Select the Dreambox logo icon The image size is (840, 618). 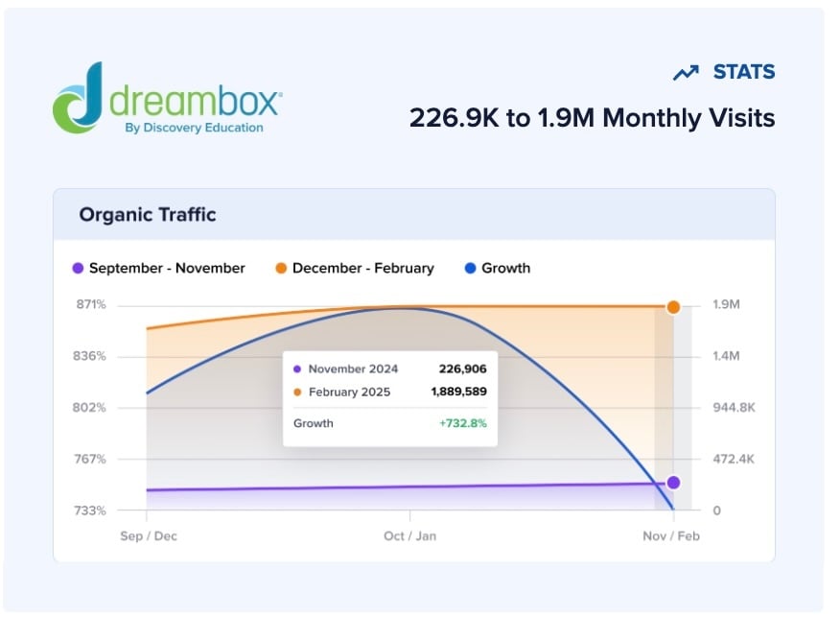pyautogui.click(x=75, y=99)
